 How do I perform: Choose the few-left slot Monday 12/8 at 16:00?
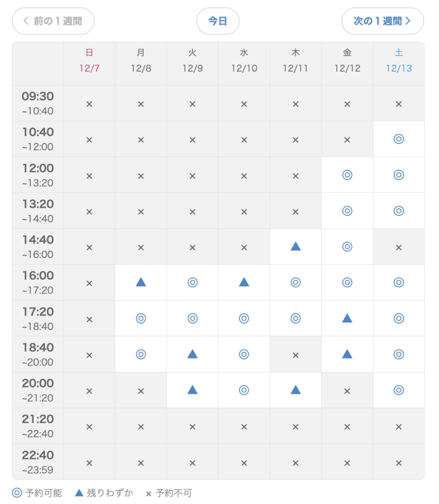[141, 282]
